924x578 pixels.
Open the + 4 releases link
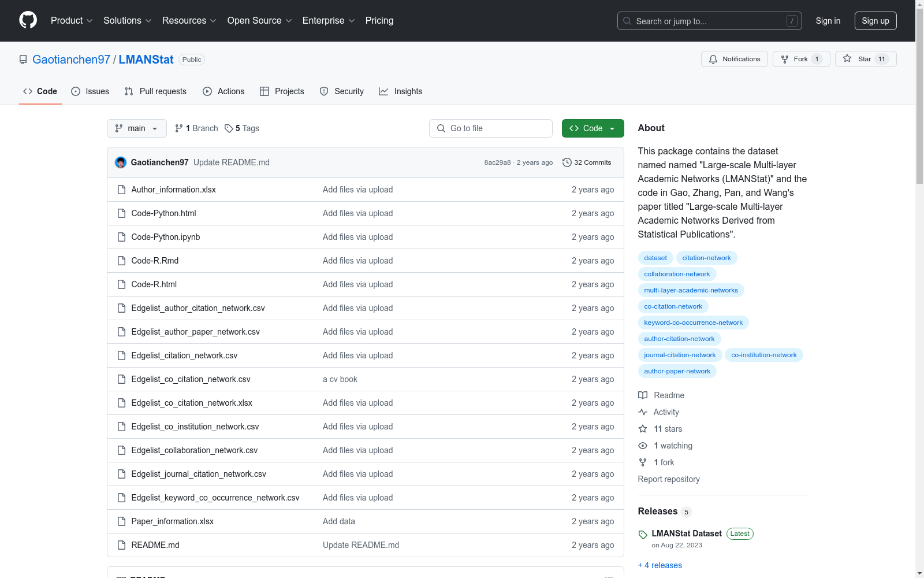tap(660, 565)
